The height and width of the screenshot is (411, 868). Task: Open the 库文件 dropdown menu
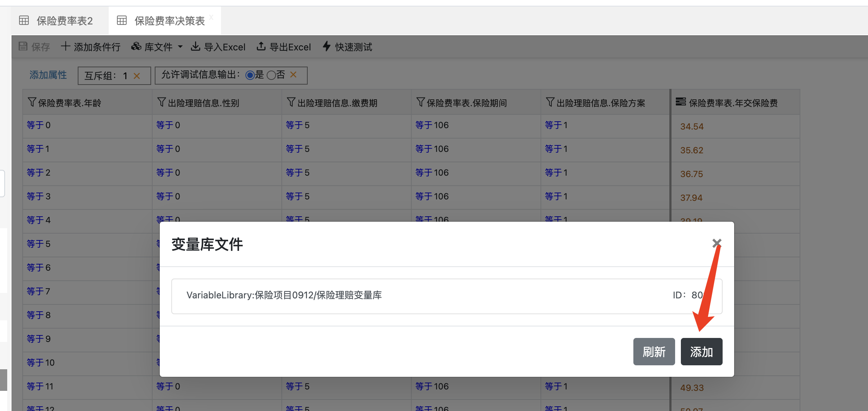[x=158, y=47]
